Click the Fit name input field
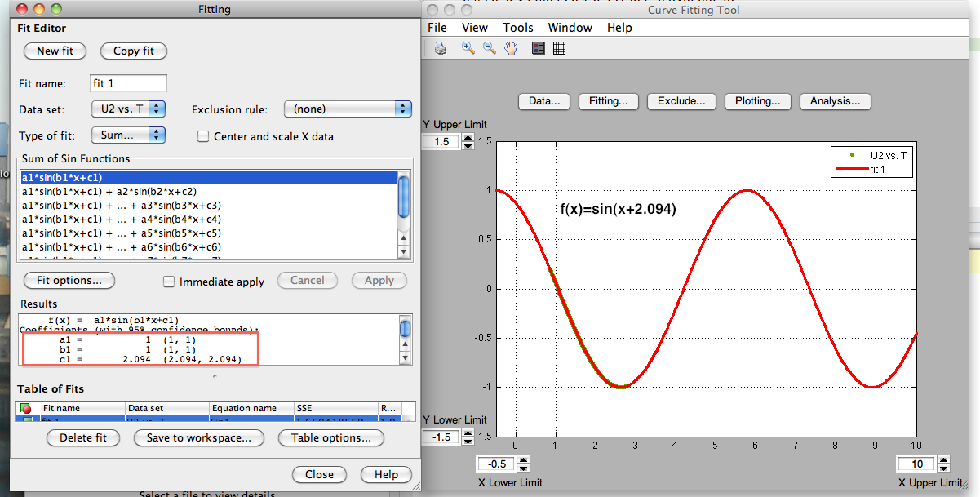The width and height of the screenshot is (980, 497). click(128, 83)
